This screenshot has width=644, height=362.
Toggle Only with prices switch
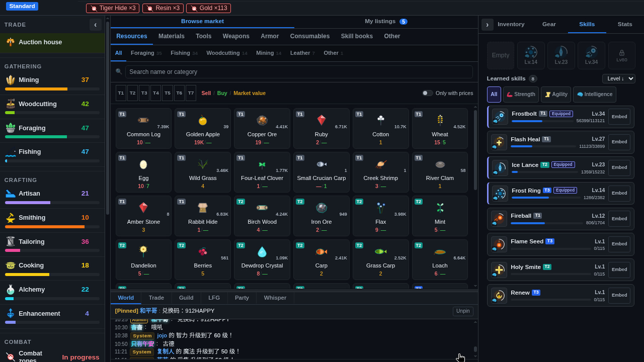point(427,93)
